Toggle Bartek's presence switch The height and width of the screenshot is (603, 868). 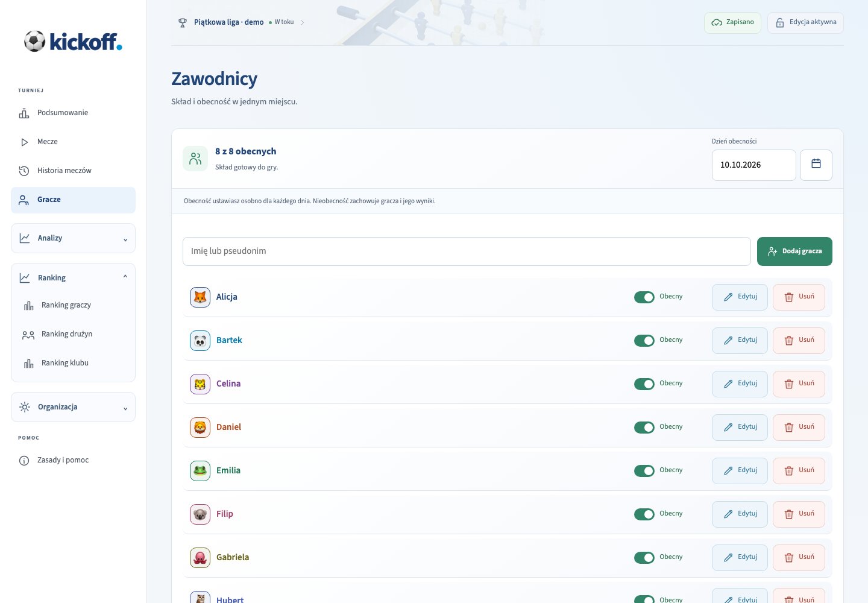644,341
